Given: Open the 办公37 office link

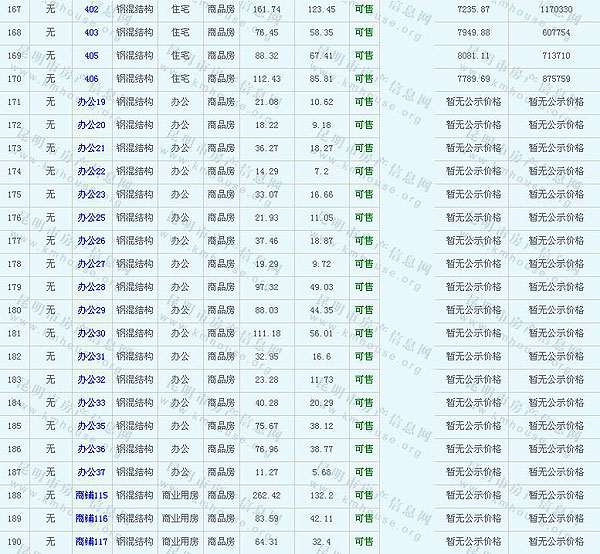Looking at the screenshot, I should (x=91, y=472).
